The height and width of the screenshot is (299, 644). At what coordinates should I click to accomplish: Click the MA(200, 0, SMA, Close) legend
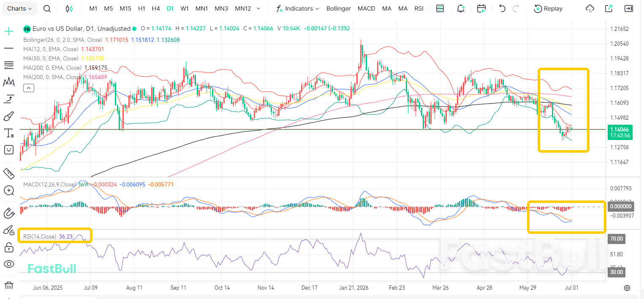coord(52,77)
